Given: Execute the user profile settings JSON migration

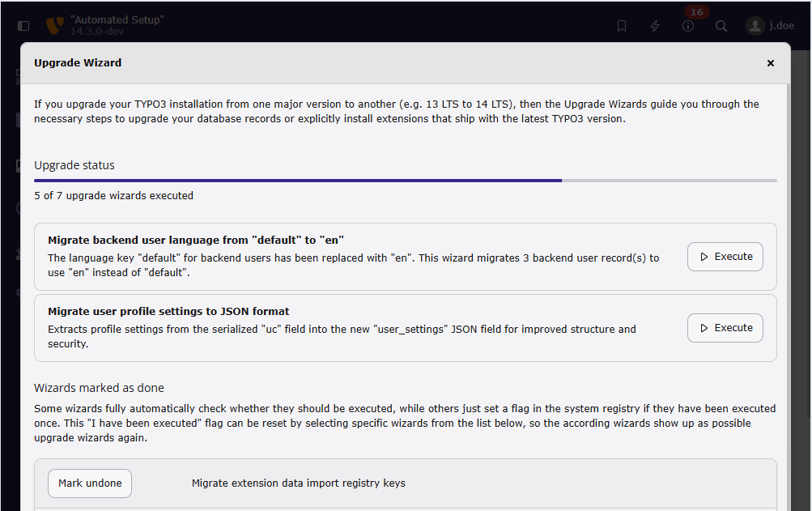Looking at the screenshot, I should pos(725,328).
